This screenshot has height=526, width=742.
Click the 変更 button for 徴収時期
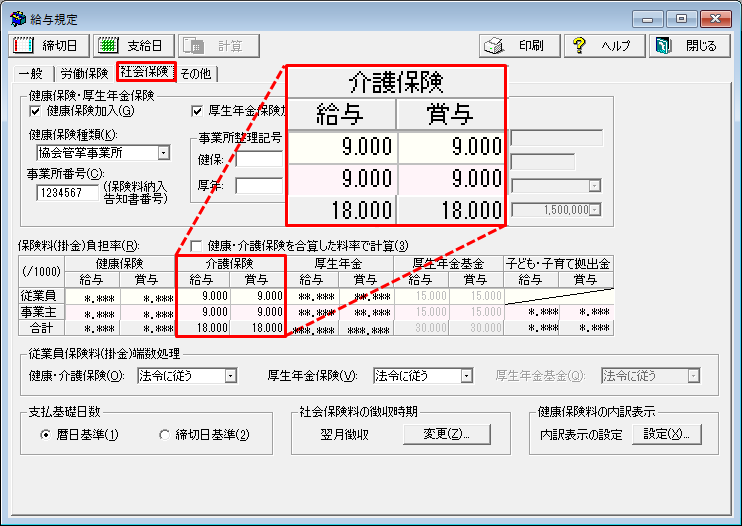(x=446, y=434)
